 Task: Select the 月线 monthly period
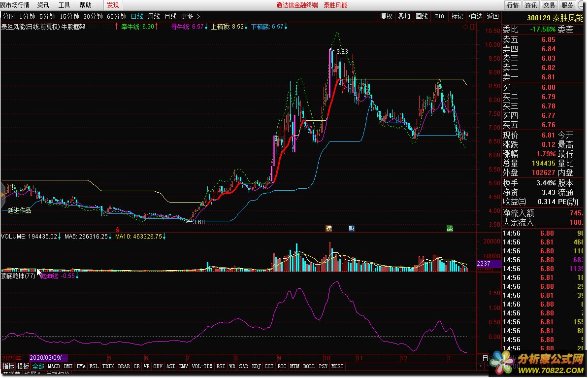click(170, 17)
